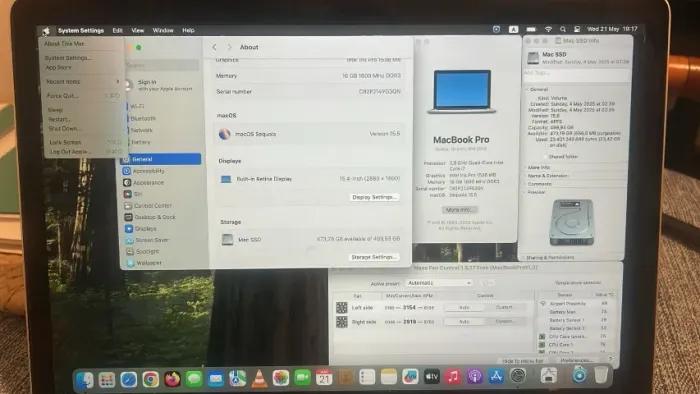Click Left side fan icon
700x394 pixels.
tap(342, 307)
